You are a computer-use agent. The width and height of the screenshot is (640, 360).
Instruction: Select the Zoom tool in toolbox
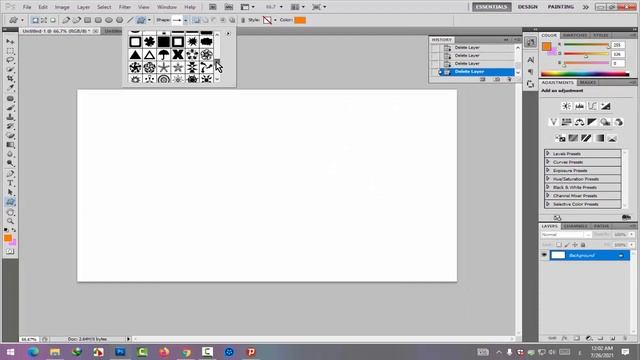click(10, 221)
